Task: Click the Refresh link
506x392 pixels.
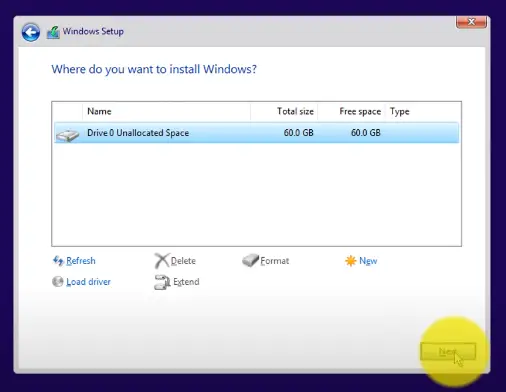Action: click(x=81, y=261)
